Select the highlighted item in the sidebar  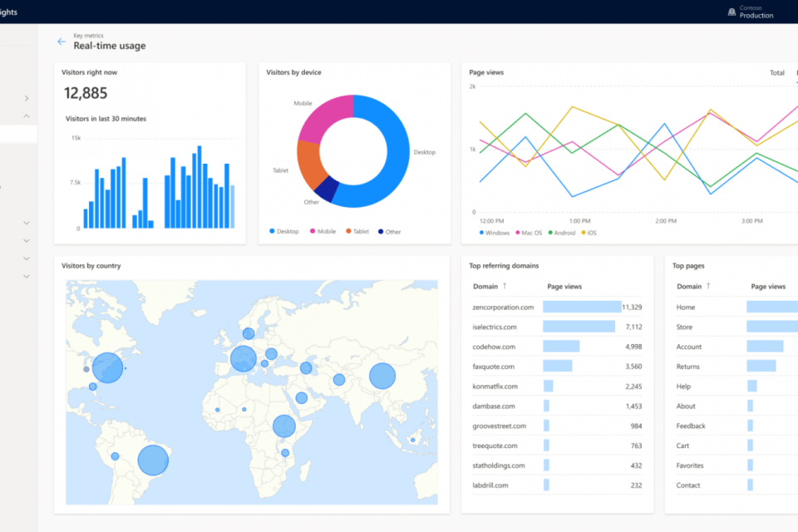[x=18, y=134]
